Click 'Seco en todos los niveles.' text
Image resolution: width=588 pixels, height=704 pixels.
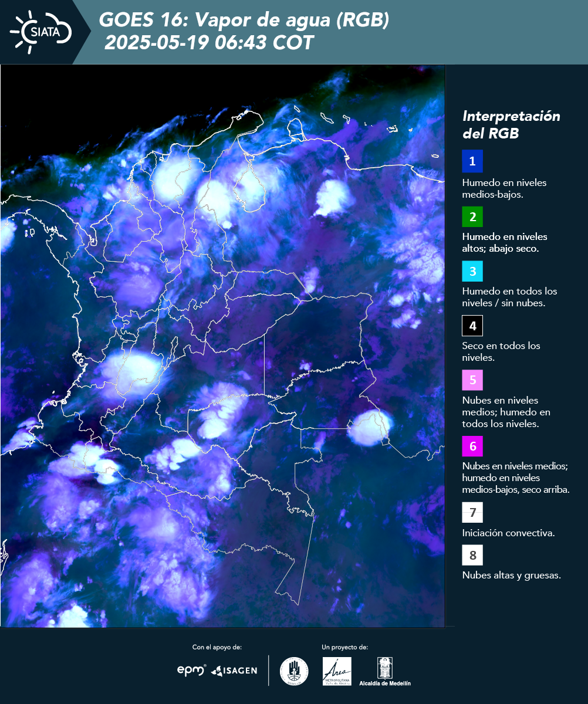pos(501,351)
